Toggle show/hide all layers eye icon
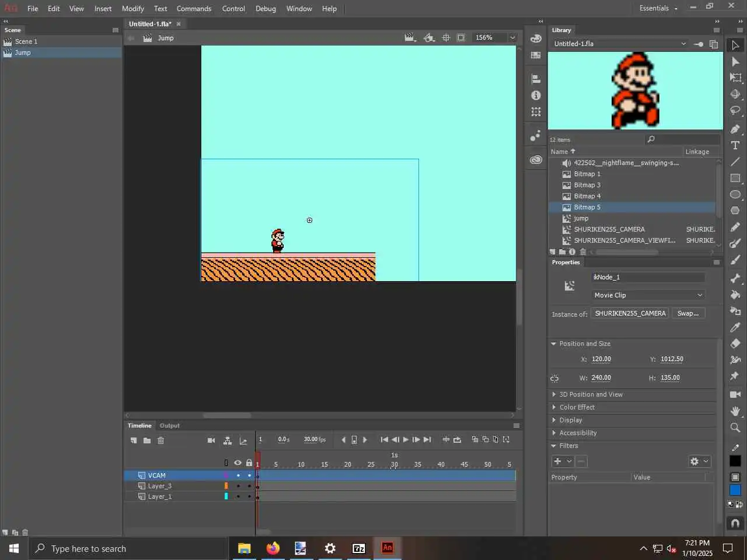747x560 pixels. (238, 463)
